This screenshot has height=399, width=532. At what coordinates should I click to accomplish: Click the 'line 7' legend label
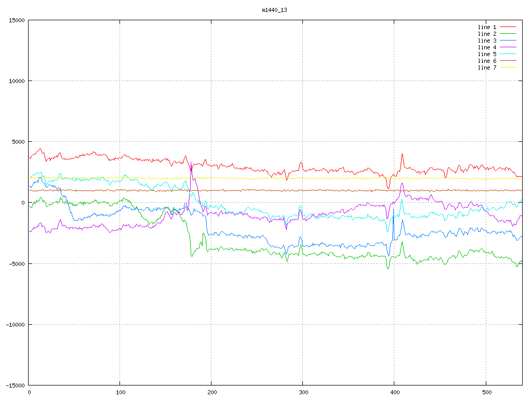[x=487, y=68]
